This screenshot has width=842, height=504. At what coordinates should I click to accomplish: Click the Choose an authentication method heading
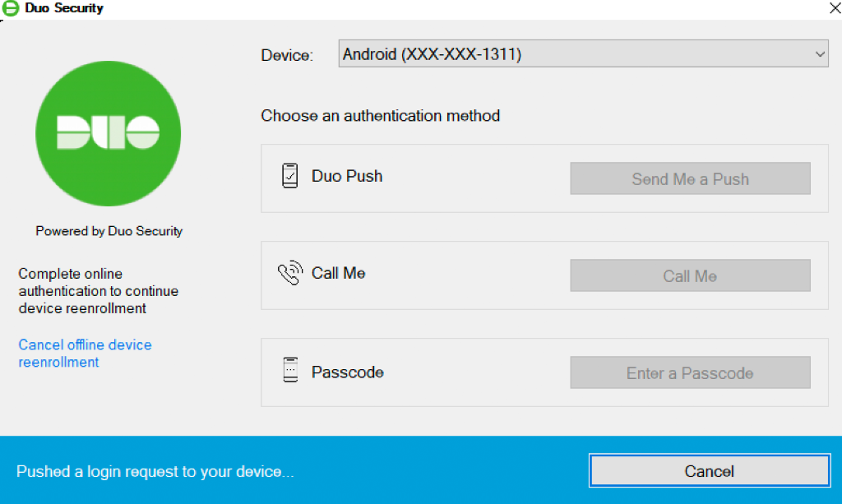coord(381,116)
